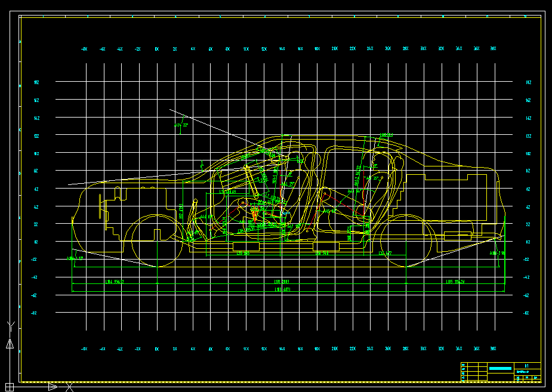
Task: Click the 38X grid label below the grid
Action: [x=493, y=348]
